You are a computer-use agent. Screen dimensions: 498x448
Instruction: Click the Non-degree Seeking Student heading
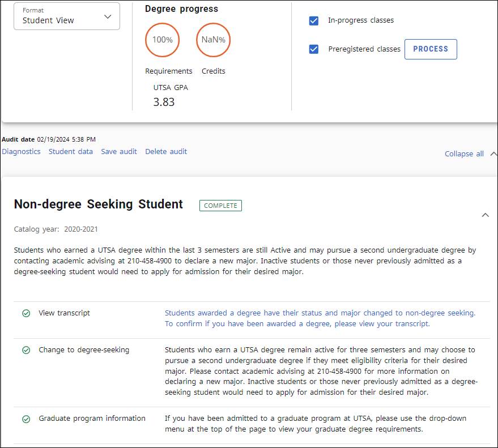click(99, 204)
